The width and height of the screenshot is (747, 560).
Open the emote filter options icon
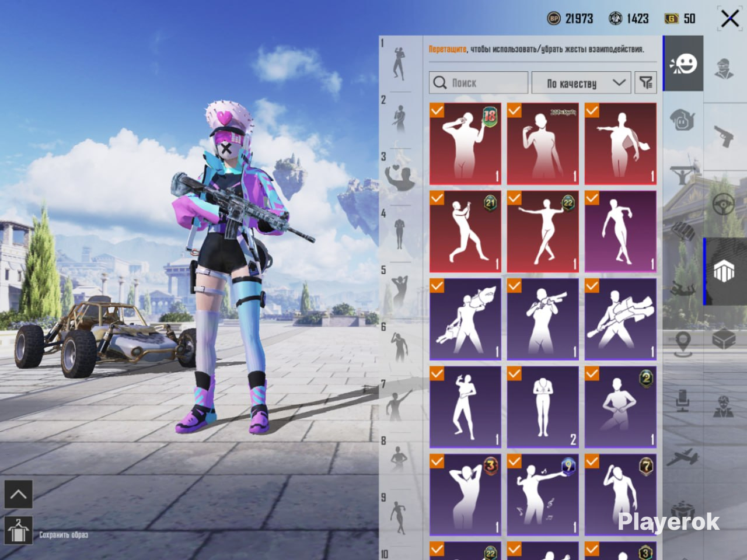[646, 83]
